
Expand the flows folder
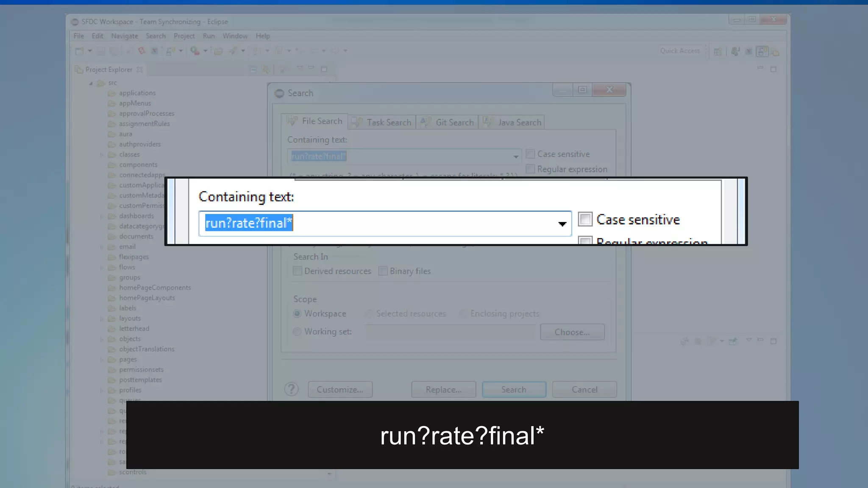click(x=101, y=267)
